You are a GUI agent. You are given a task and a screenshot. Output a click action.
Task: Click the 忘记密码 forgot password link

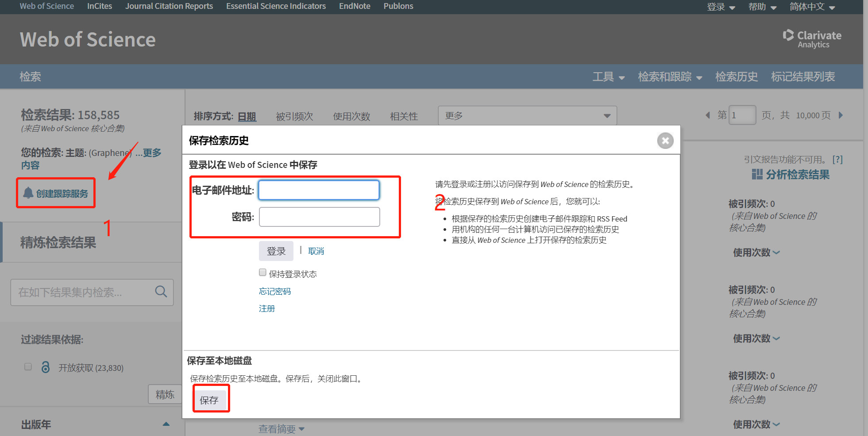[x=274, y=291]
